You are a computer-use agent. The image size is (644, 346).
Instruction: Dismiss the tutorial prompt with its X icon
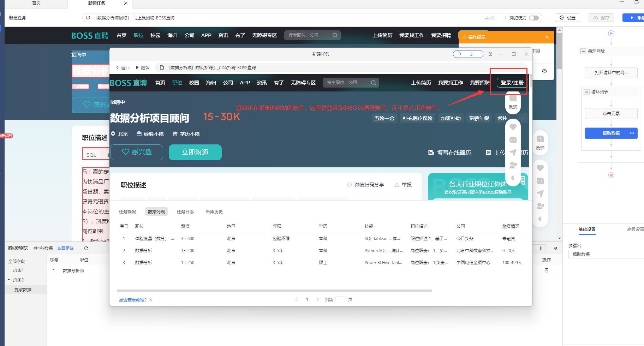click(x=151, y=300)
